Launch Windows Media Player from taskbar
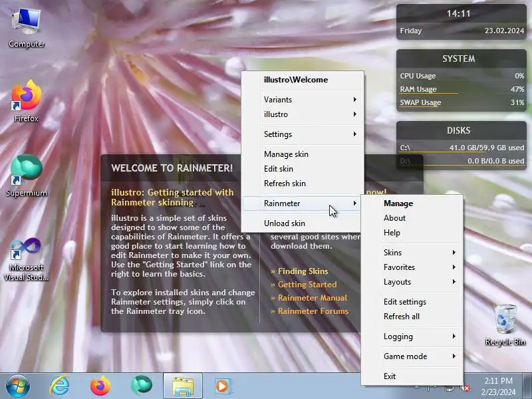532x399 pixels. 223,386
